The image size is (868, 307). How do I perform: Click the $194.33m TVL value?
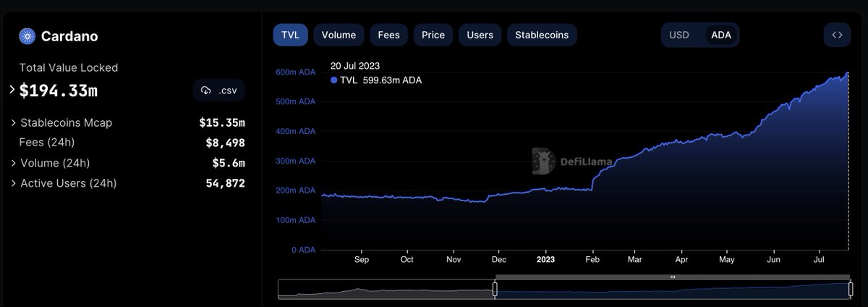pos(59,91)
